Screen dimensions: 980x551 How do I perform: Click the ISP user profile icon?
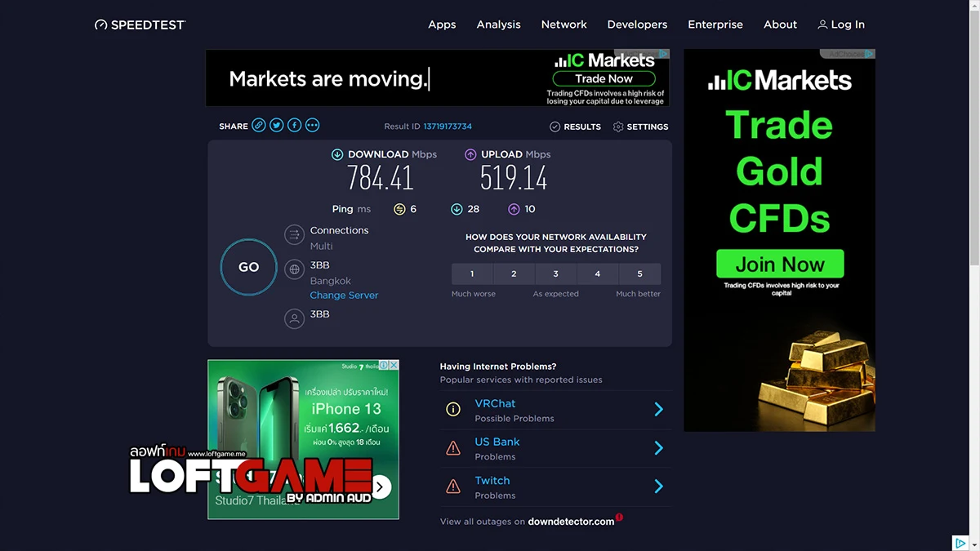click(294, 318)
